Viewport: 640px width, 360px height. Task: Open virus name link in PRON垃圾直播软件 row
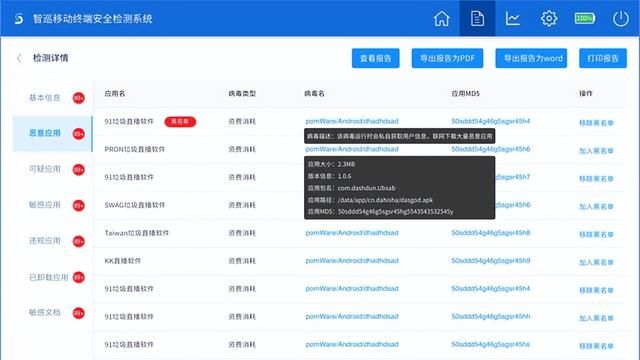352,149
